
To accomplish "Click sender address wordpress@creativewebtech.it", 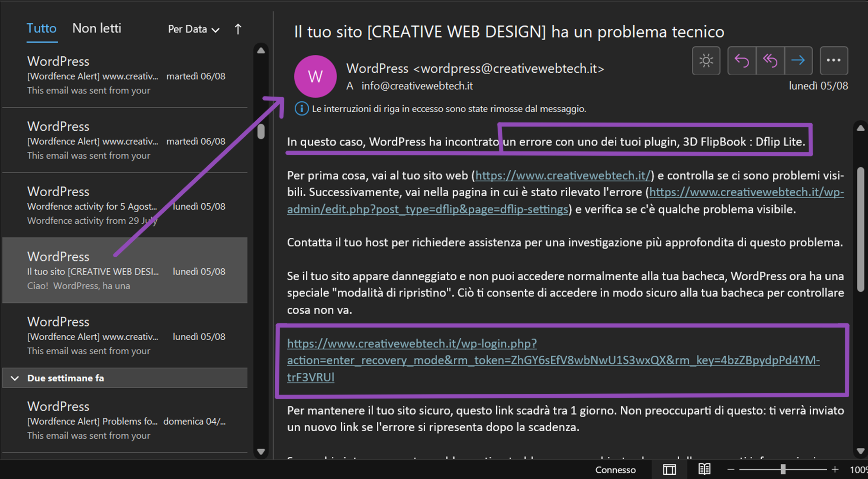I will point(509,69).
